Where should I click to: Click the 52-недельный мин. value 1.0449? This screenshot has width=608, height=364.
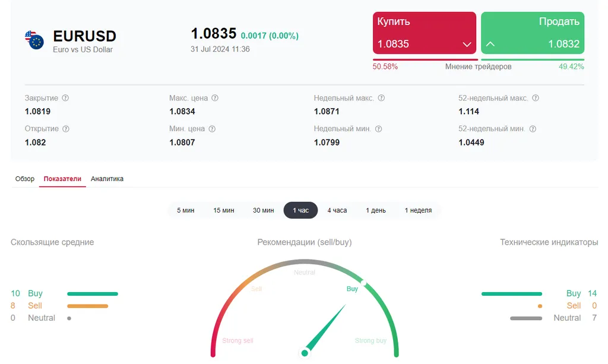coord(471,143)
